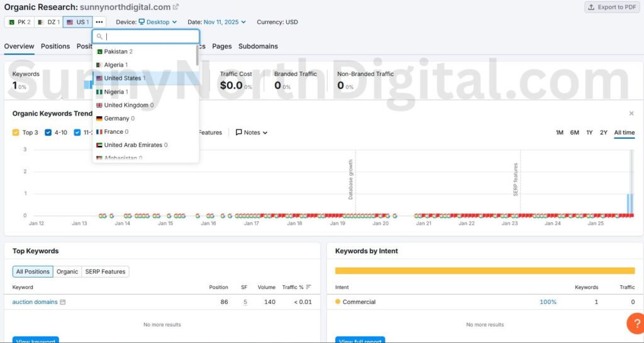The image size is (644, 343).
Task: Click the SF value 5
Action: pyautogui.click(x=245, y=302)
